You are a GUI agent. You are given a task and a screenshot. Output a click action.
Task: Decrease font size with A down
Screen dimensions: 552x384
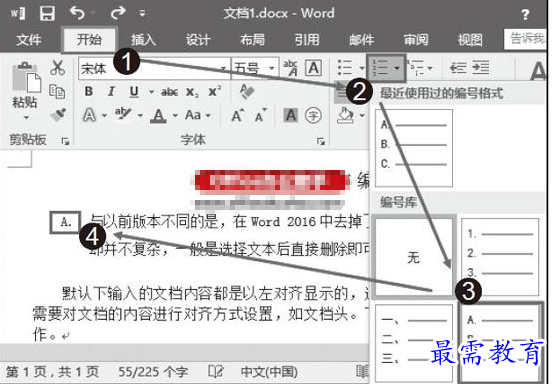(x=261, y=115)
